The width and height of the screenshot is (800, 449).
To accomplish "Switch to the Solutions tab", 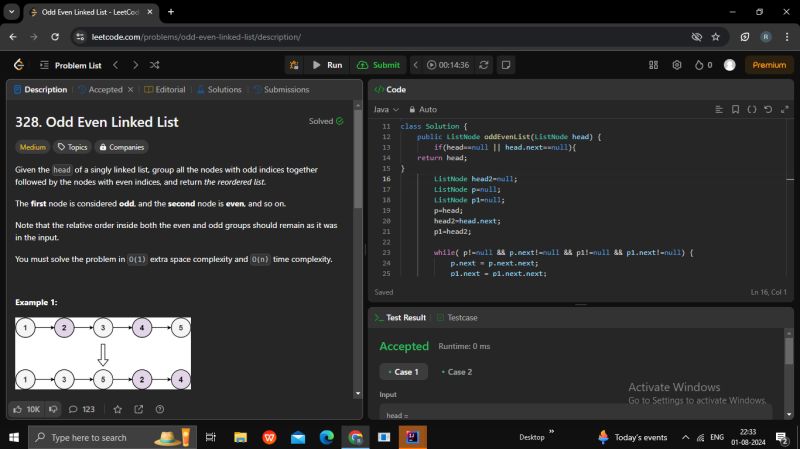I will [219, 89].
